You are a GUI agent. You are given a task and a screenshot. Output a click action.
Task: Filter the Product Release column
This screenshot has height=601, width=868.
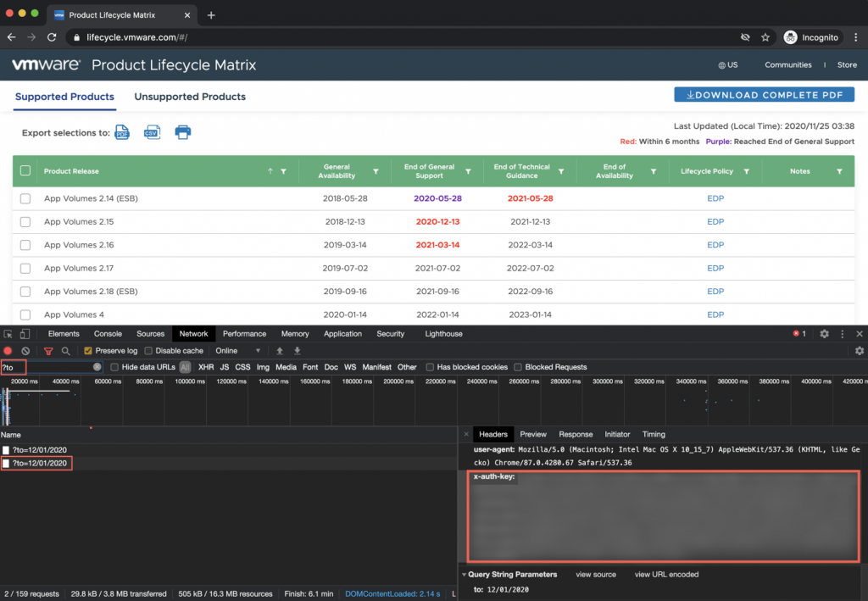pos(283,171)
